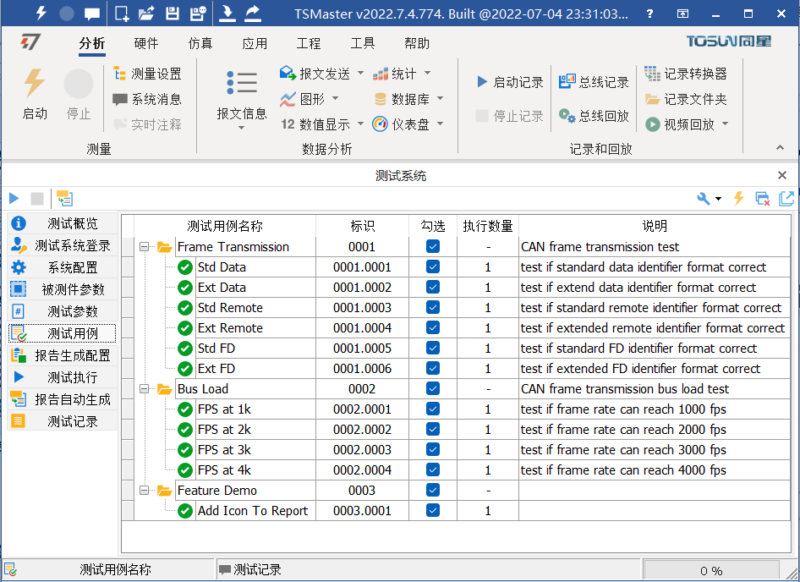Viewport: 800px width, 582px height.
Task: Uncheck the Std Data test case checkbox
Action: (432, 267)
